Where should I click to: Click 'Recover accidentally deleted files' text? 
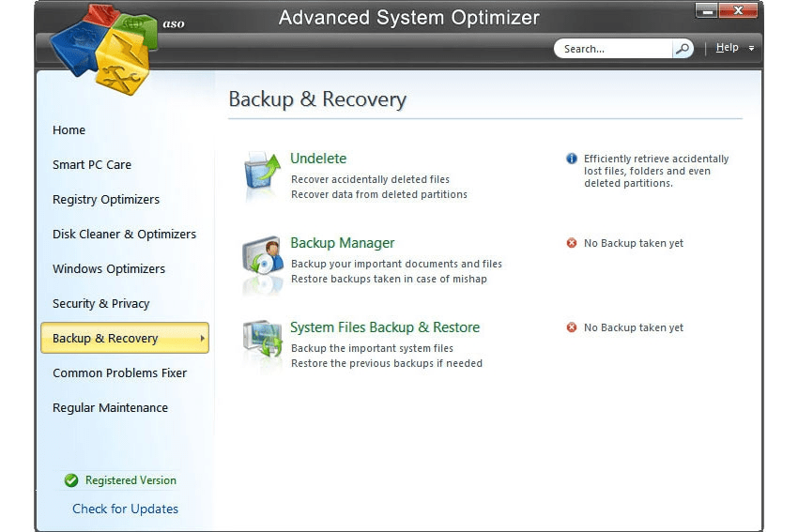[370, 179]
